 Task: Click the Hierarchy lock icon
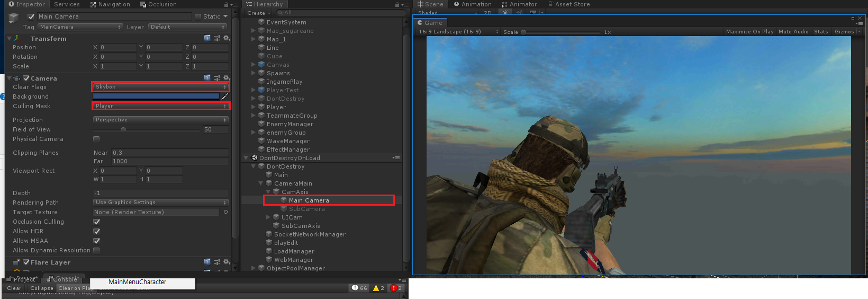pyautogui.click(x=397, y=4)
